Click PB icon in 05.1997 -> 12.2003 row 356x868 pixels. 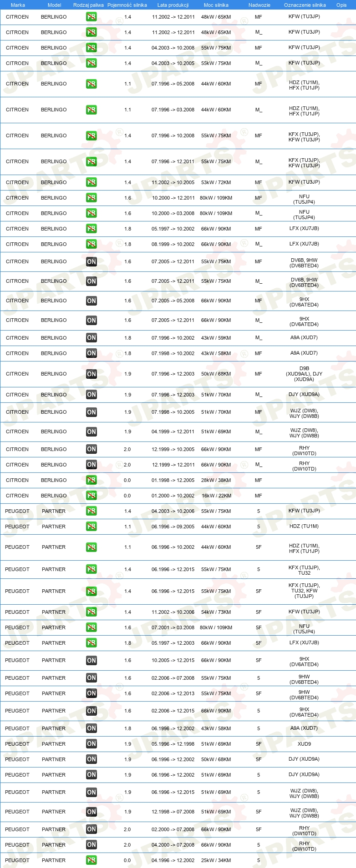tap(92, 643)
